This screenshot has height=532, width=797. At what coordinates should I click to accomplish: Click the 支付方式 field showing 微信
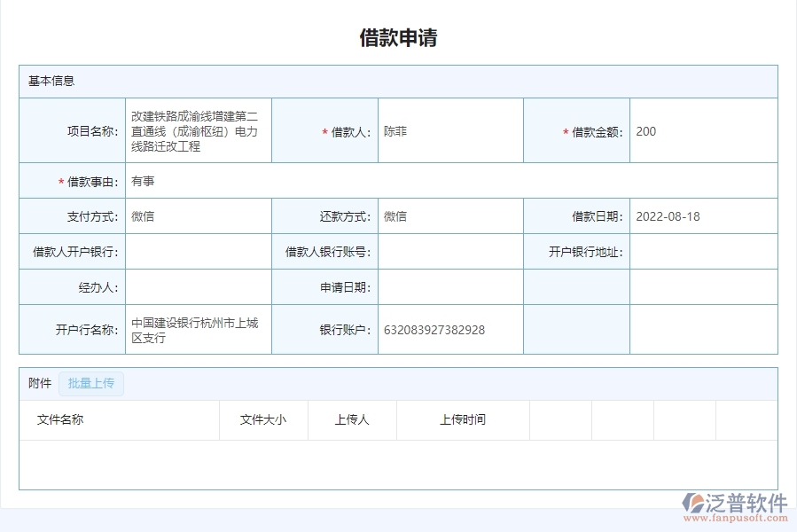coord(197,215)
